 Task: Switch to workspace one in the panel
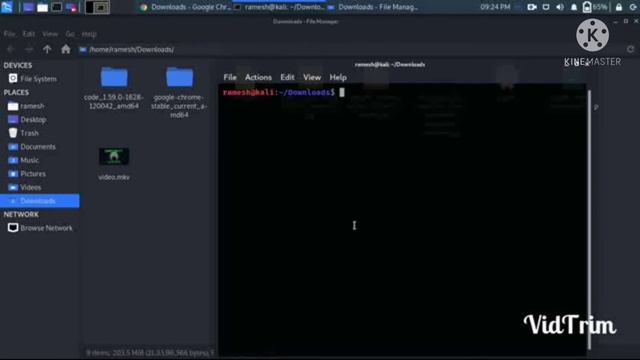(x=90, y=7)
